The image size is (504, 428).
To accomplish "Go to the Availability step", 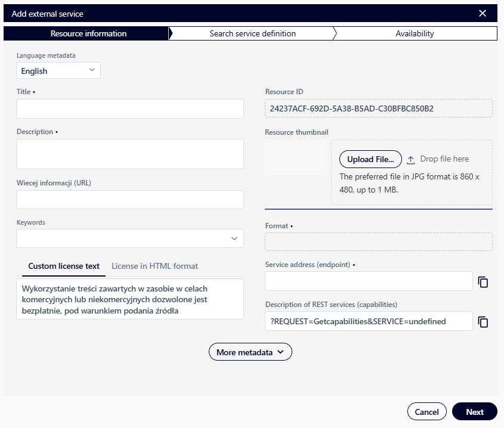I will coord(415,33).
